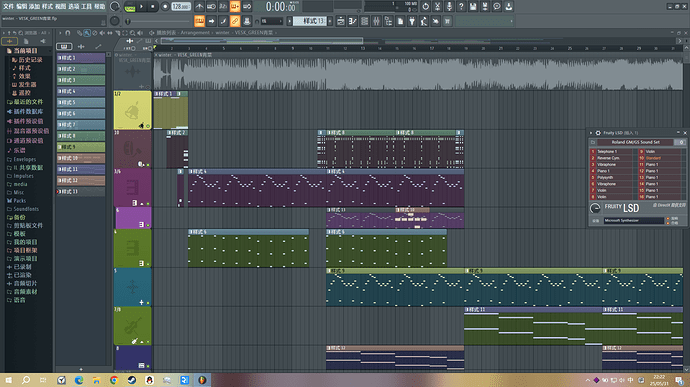This screenshot has width=690, height=387.
Task: Toggle the orange link/chain button
Action: pos(235,21)
